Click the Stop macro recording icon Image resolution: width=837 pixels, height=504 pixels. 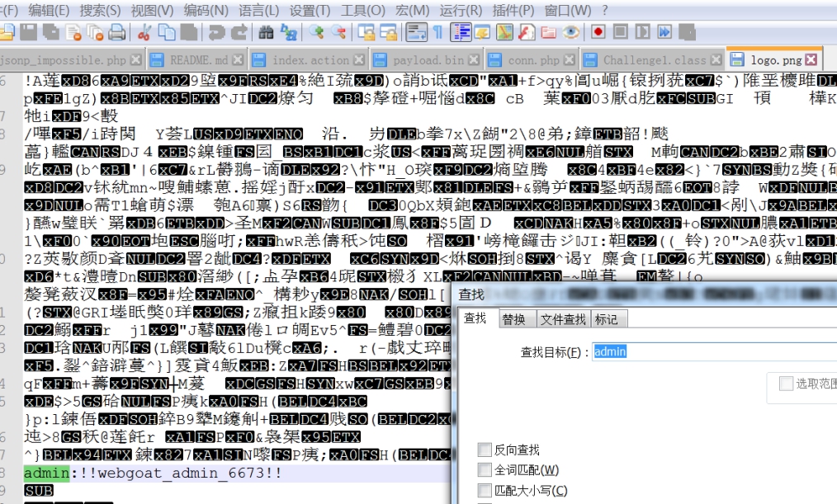pos(620,32)
